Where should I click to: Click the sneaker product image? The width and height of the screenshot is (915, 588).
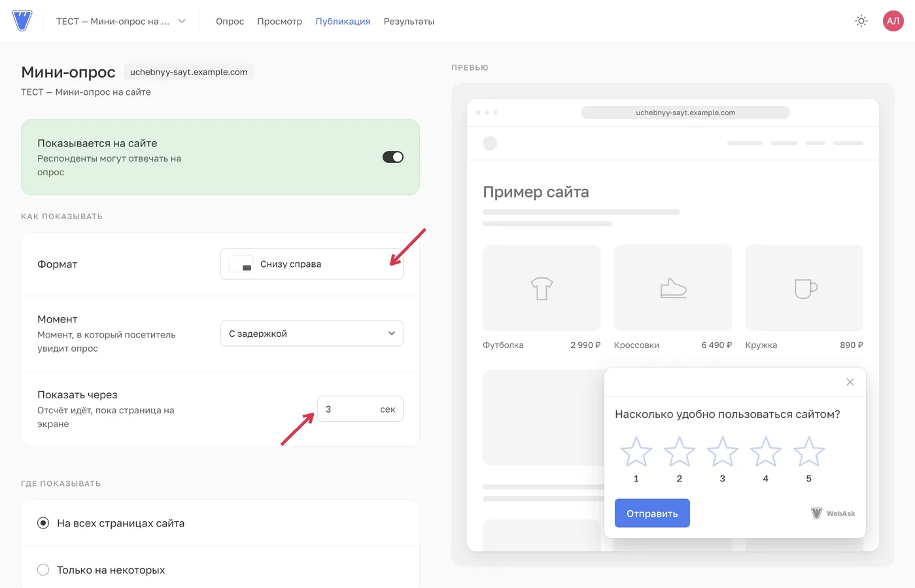[672, 288]
